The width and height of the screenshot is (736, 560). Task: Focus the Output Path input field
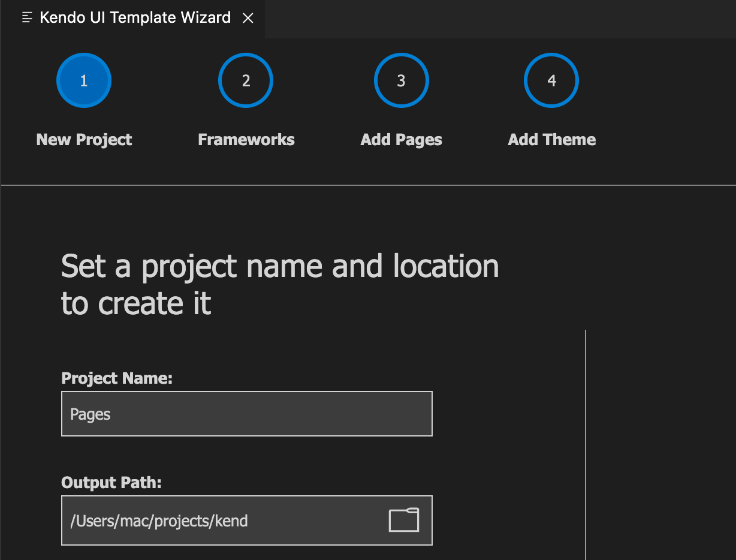point(247,520)
